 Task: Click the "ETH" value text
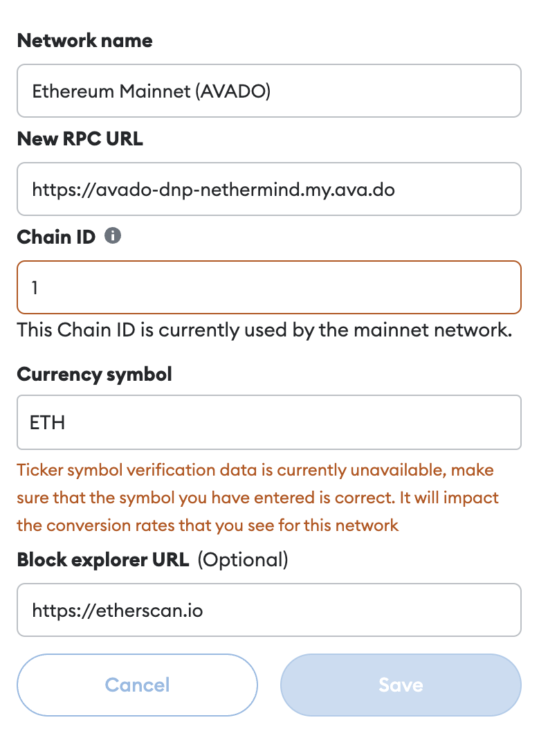click(48, 422)
